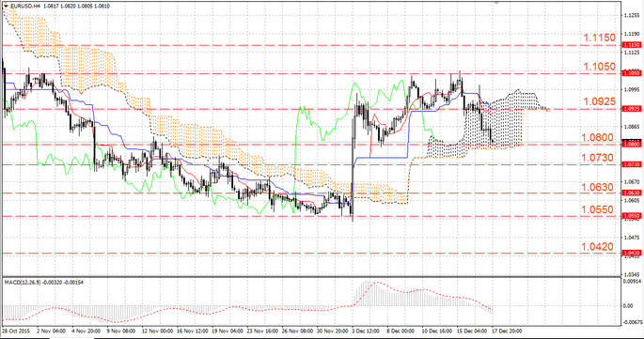Click the 19 Nov 04:00 time label
The image size is (644, 339).
coord(228,331)
